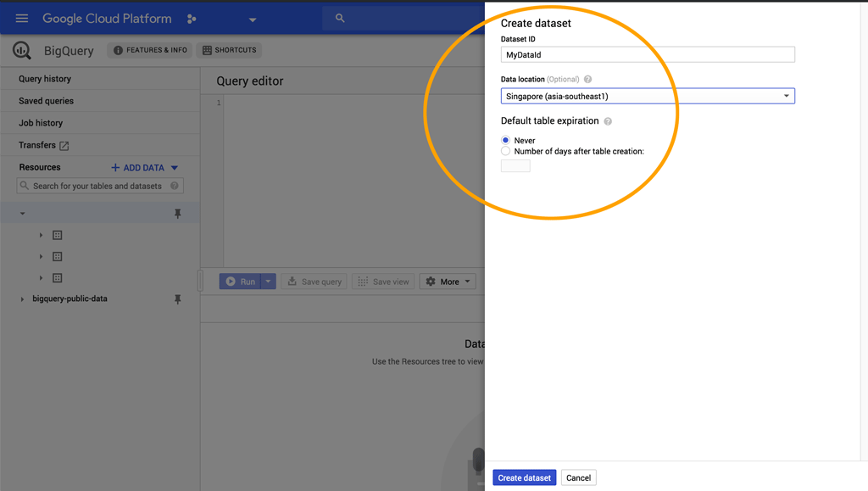
Task: Open Data location dropdown
Action: pos(648,96)
